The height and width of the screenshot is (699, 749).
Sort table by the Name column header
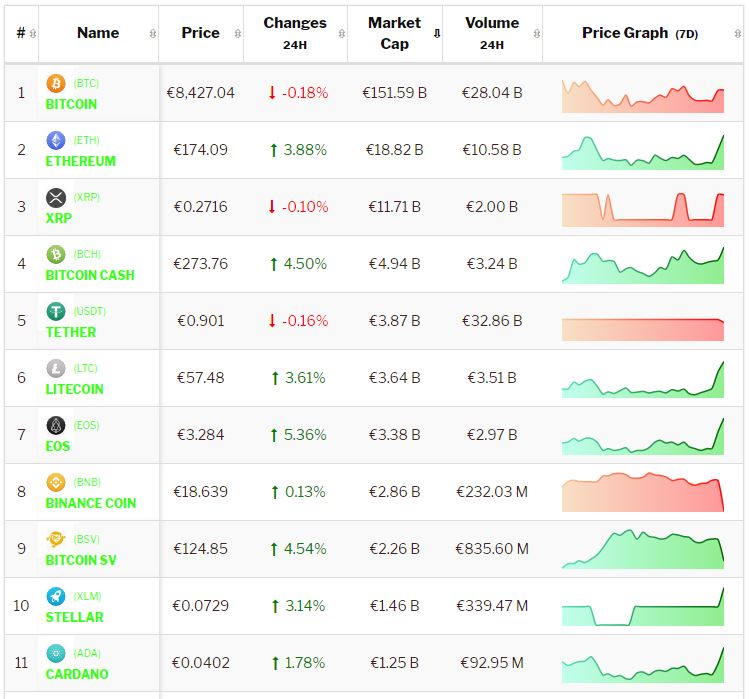pyautogui.click(x=98, y=33)
